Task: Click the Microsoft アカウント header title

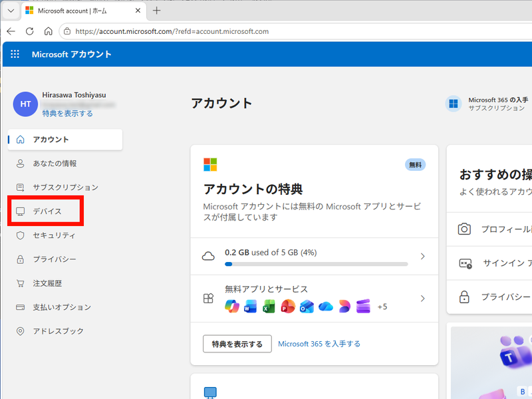Action: (x=72, y=55)
